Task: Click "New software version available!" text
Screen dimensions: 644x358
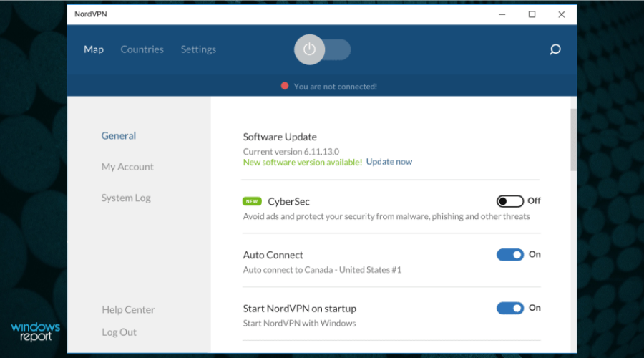Action: [302, 163]
